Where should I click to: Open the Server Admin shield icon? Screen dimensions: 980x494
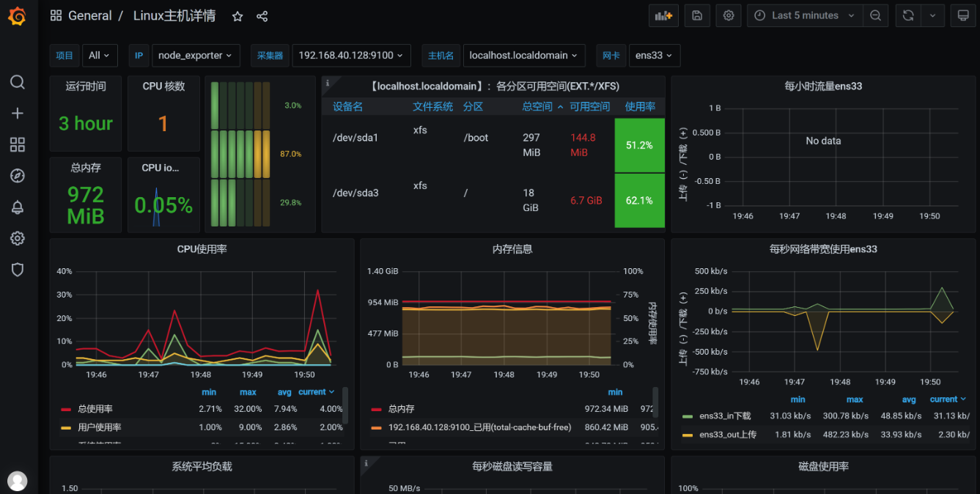[x=18, y=270]
